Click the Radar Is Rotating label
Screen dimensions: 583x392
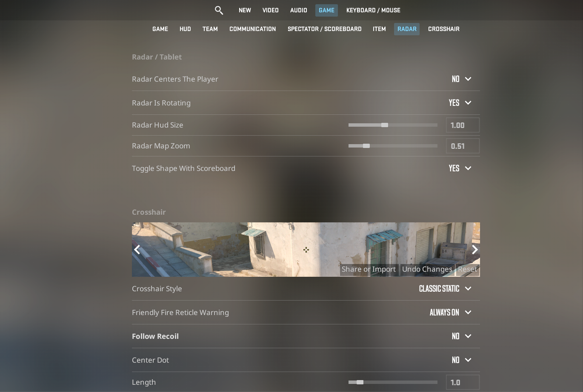coord(161,103)
